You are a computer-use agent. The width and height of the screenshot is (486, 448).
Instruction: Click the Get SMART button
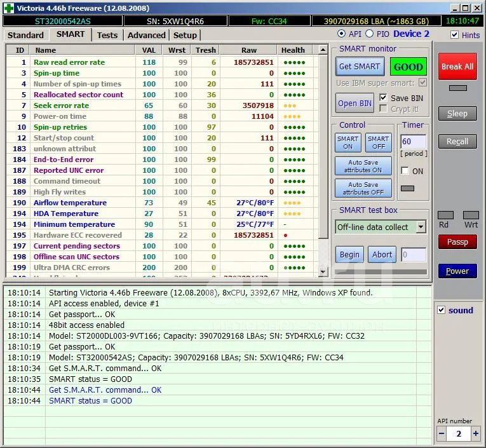point(360,66)
